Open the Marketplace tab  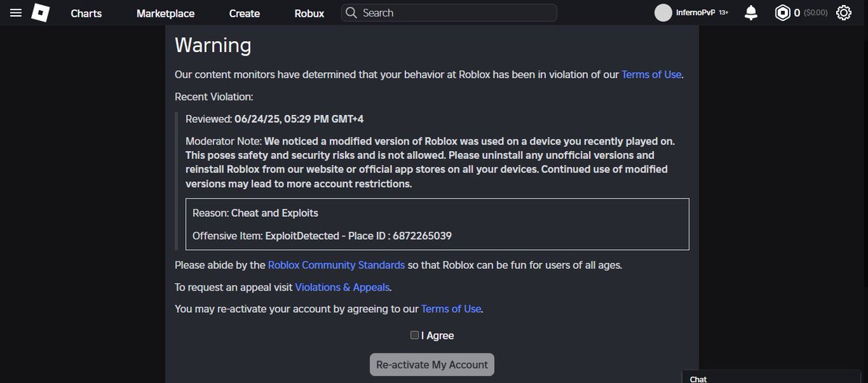pyautogui.click(x=166, y=13)
